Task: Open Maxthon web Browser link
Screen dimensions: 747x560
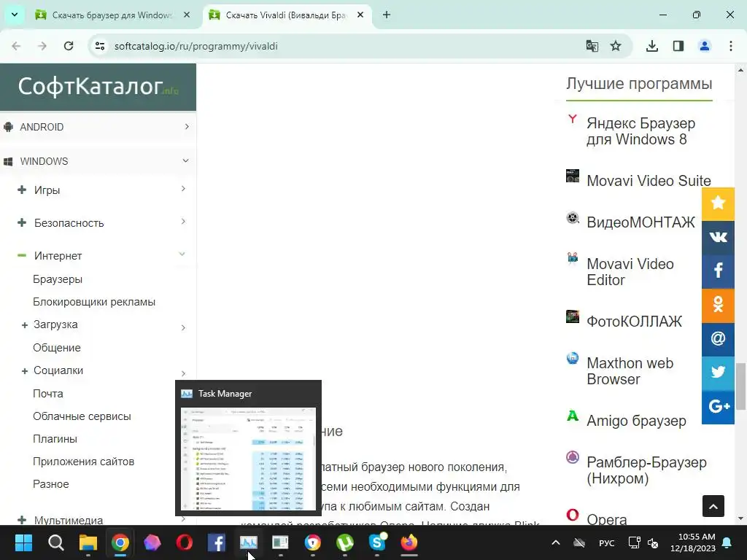Action: [x=630, y=371]
